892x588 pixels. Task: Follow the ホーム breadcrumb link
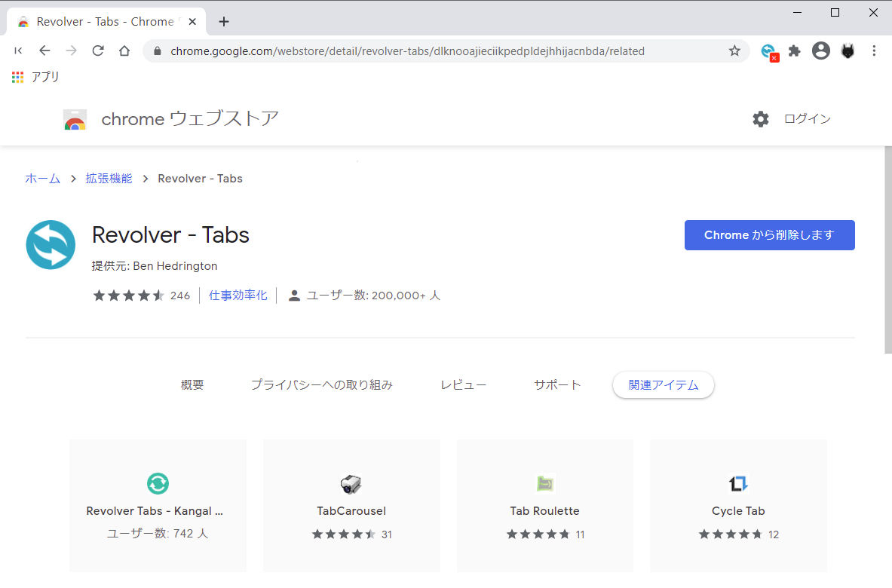(x=42, y=179)
